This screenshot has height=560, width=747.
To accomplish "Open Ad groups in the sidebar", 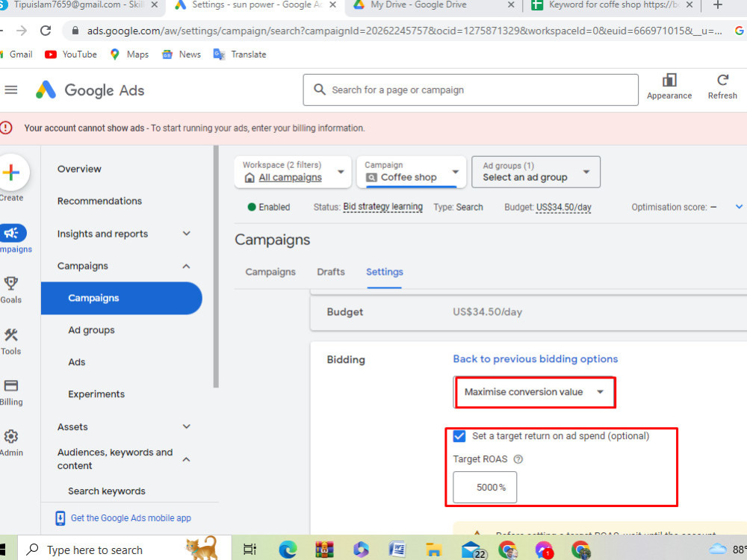I will [x=91, y=330].
